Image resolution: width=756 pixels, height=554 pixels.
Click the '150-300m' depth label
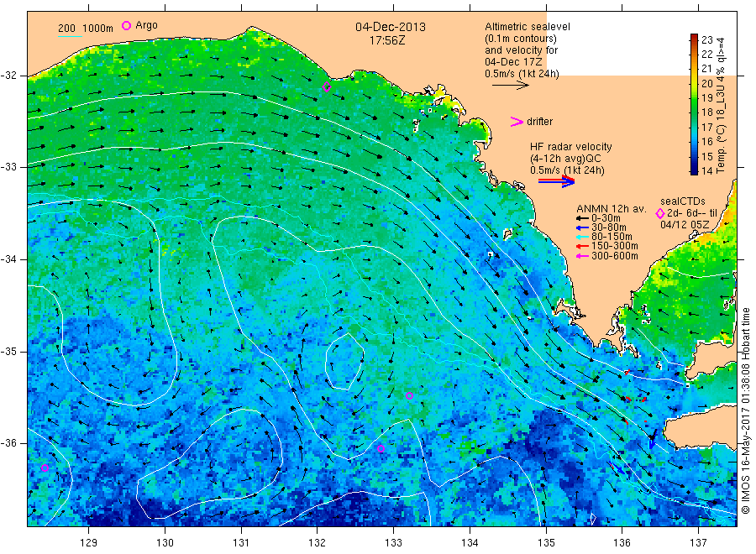coord(615,246)
